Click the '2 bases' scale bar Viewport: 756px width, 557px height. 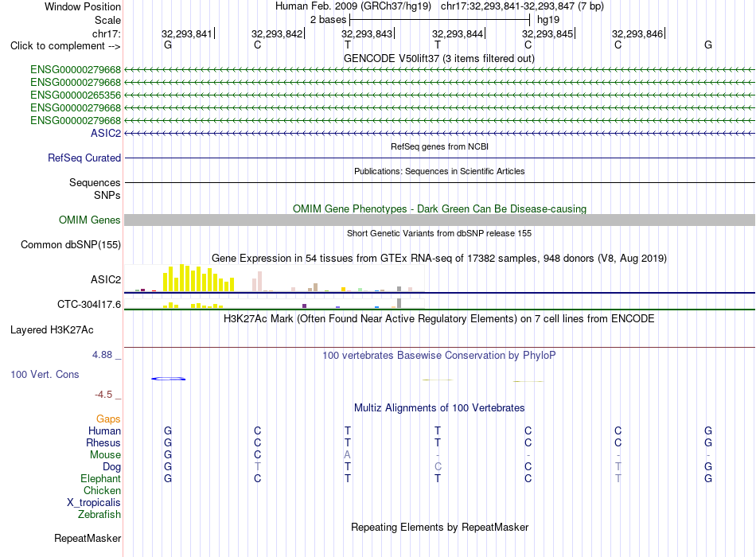click(439, 20)
